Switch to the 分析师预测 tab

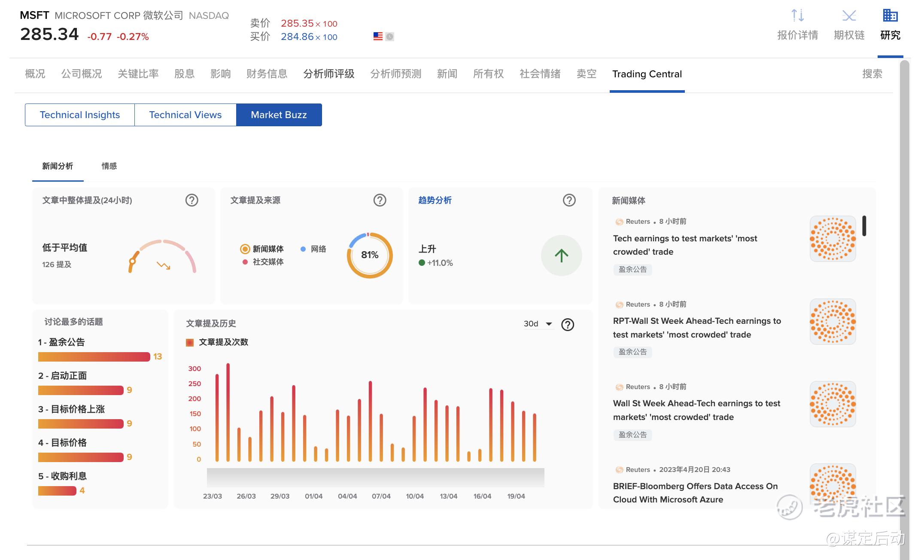[x=395, y=74]
